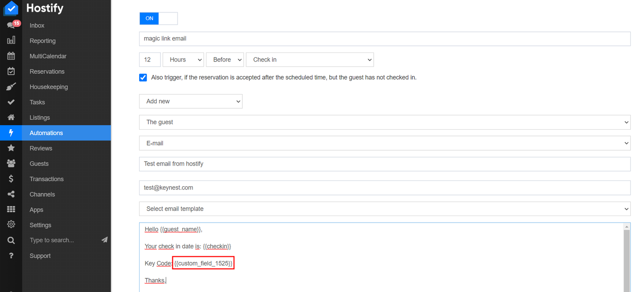Toggle the Reviews star icon in sidebar

pyautogui.click(x=11, y=148)
